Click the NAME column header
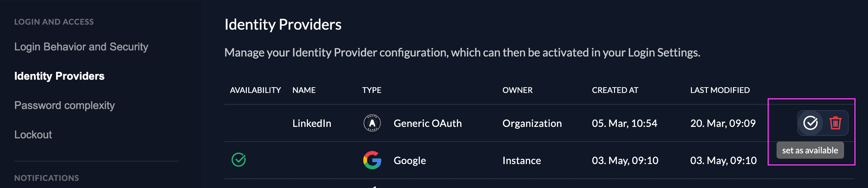The width and height of the screenshot is (868, 188). pos(304,90)
